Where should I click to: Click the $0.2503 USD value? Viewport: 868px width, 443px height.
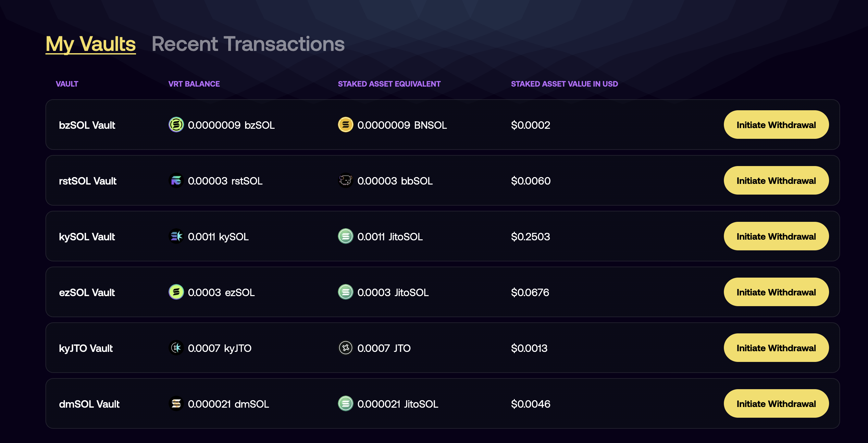[530, 237]
